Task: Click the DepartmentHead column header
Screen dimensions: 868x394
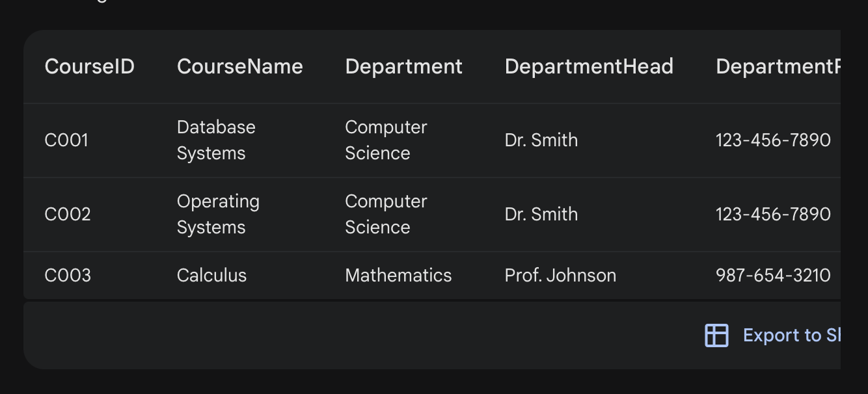Action: click(589, 66)
